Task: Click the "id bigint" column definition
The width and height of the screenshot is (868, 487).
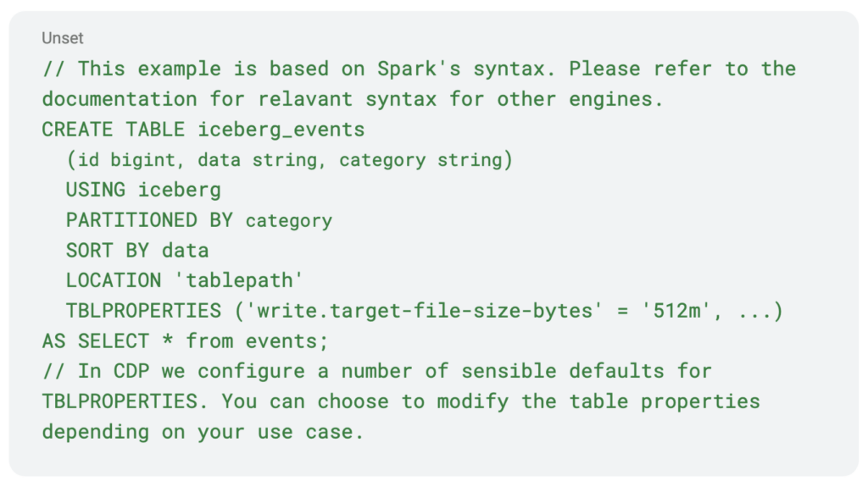Action: [126, 160]
